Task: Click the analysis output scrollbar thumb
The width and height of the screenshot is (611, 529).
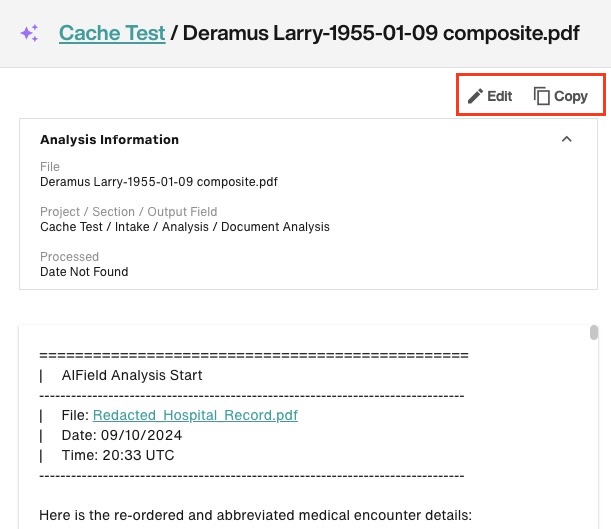Action: (x=593, y=333)
